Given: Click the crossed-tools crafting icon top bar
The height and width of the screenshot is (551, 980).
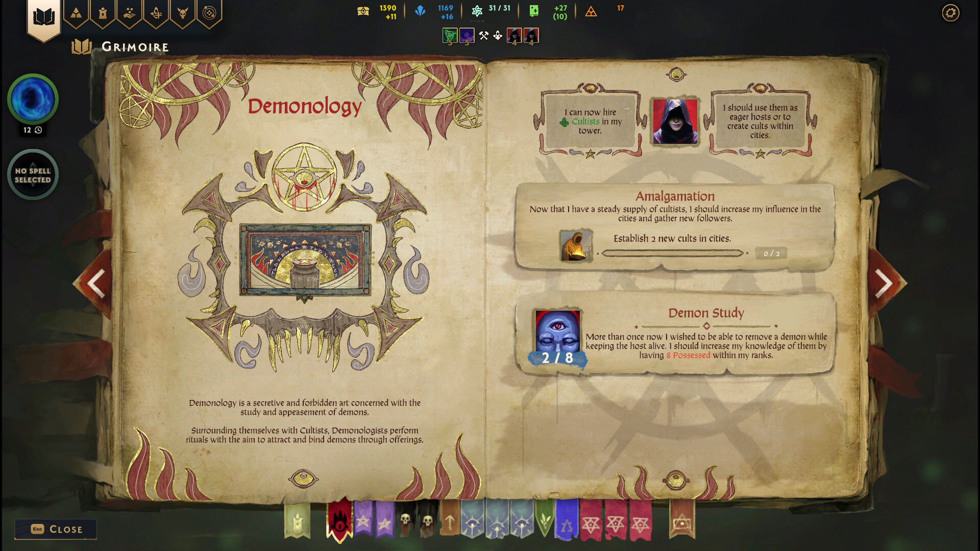Looking at the screenshot, I should click(x=482, y=36).
